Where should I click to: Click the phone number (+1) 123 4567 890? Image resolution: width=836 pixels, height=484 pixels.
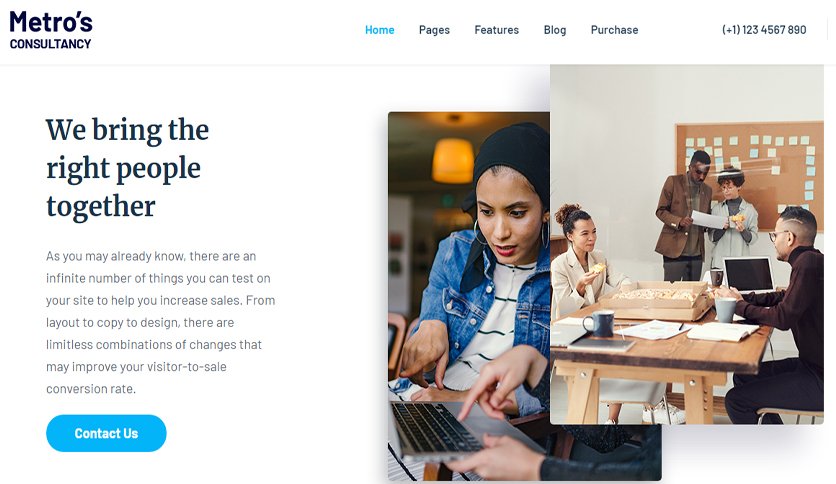(764, 30)
